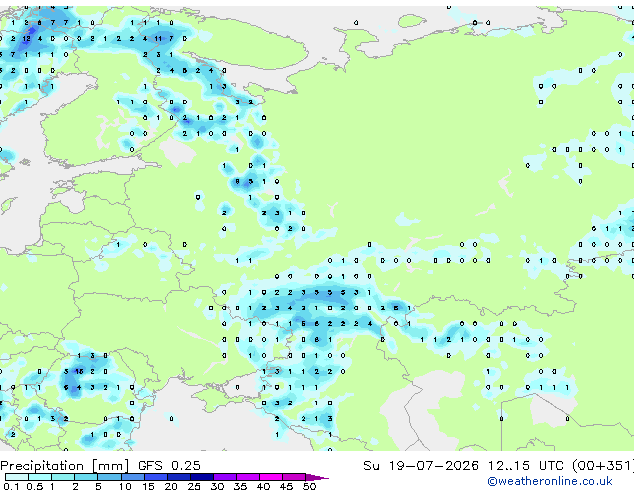The image size is (634, 490).
Task: Click the 2–5 mm legend color box
Action: click(86, 477)
